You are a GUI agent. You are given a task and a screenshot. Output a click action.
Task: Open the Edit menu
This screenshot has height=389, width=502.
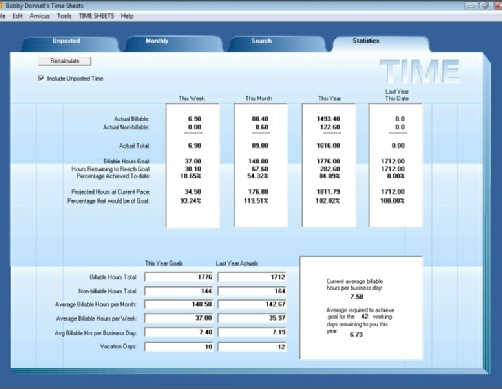[17, 16]
